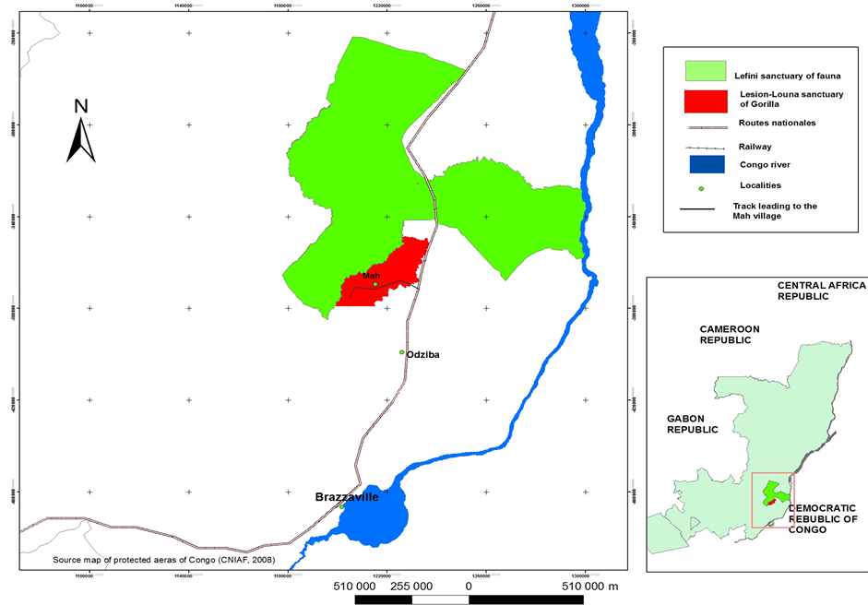Click the Brazzaville city label
The width and height of the screenshot is (868, 605).
(x=347, y=496)
